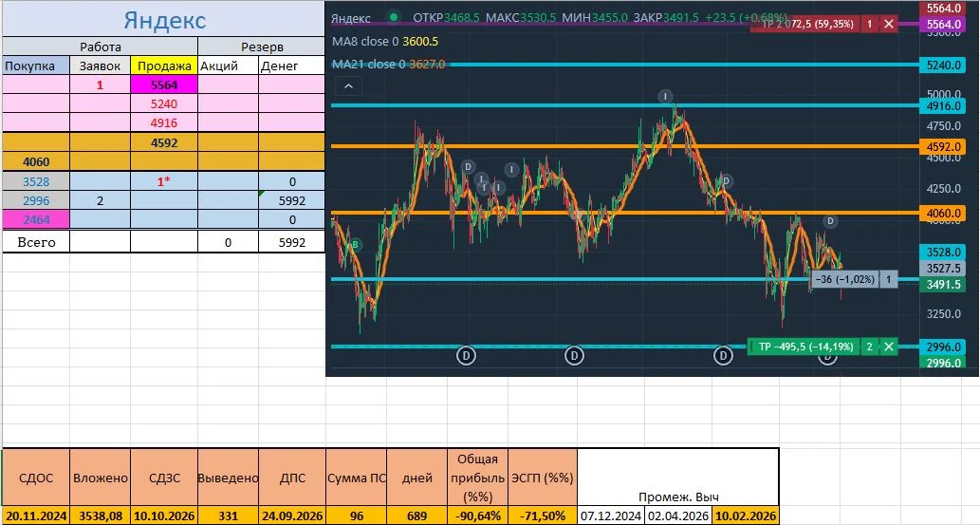Click the orange 4060.0 price axis label

coord(943,214)
